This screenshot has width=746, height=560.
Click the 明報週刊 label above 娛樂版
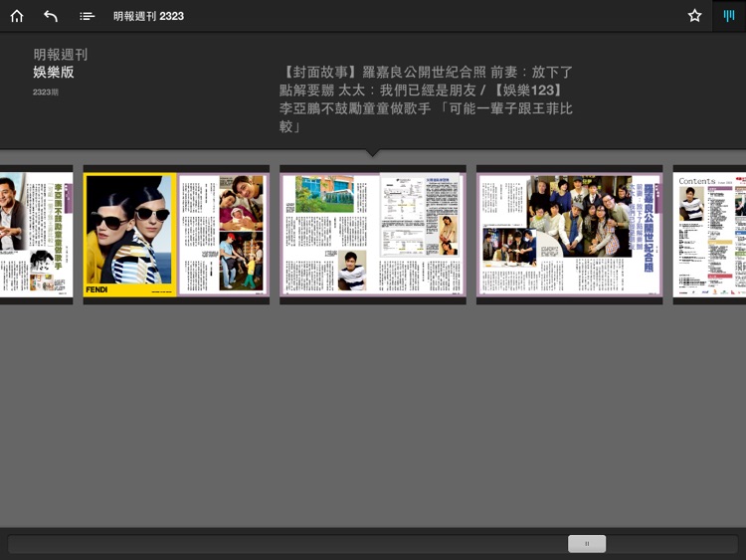[x=61, y=55]
